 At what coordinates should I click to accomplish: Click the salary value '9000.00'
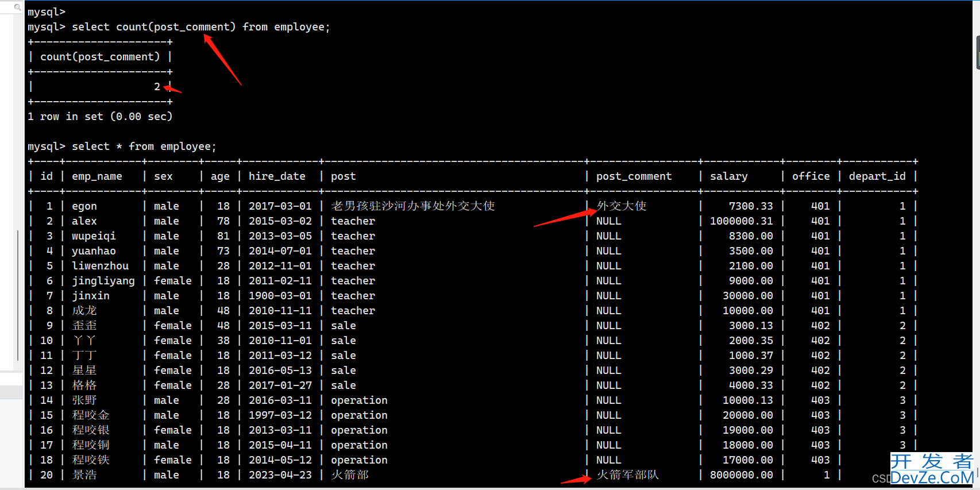751,281
